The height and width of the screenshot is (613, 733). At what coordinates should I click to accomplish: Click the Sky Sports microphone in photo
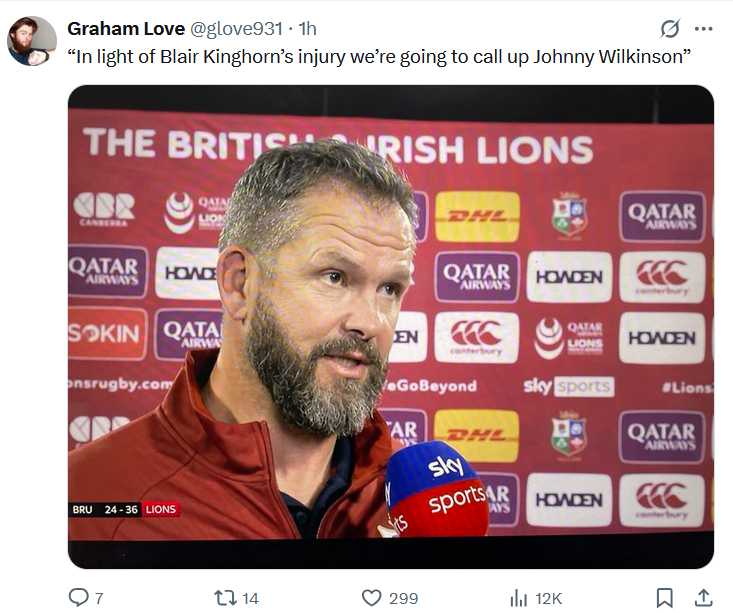[x=436, y=489]
